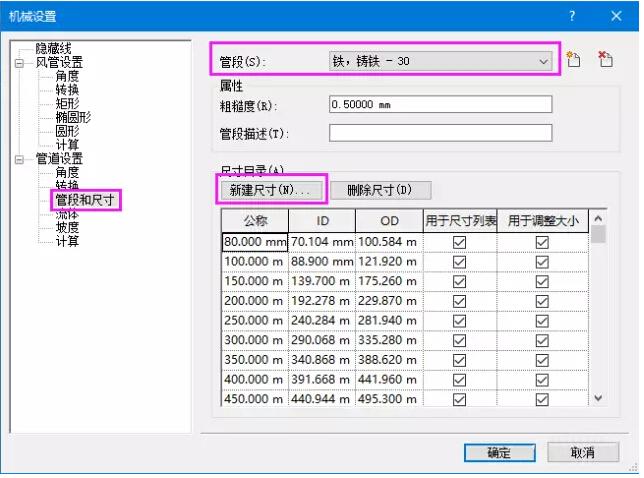Viewport: 644px width, 478px height.
Task: Click the delete pipe segment icon
Action: 604,60
